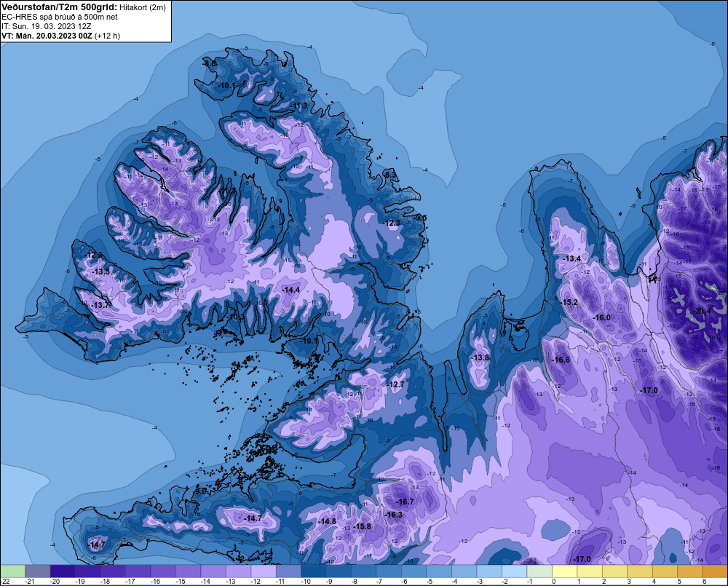Click the '-13.4' temperature value

(572, 258)
